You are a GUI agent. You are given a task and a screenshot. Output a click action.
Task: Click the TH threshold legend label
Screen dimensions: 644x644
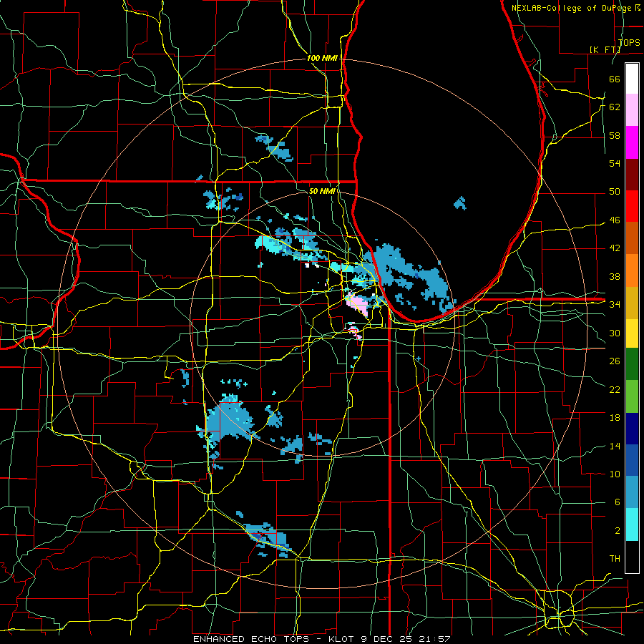coord(615,559)
